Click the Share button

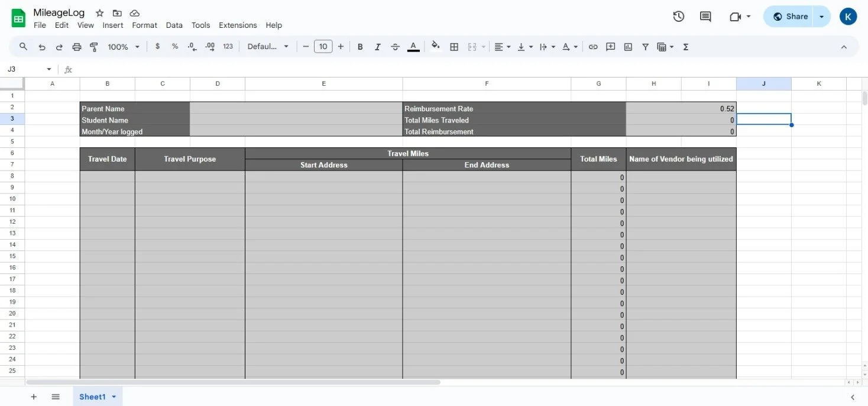point(789,17)
